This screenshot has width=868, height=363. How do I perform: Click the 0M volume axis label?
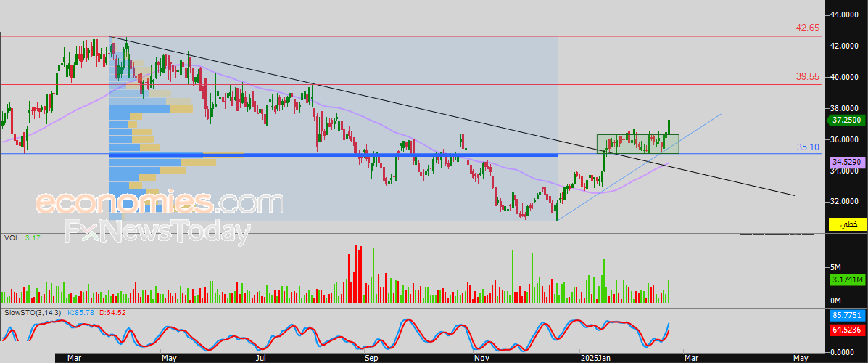[835, 301]
